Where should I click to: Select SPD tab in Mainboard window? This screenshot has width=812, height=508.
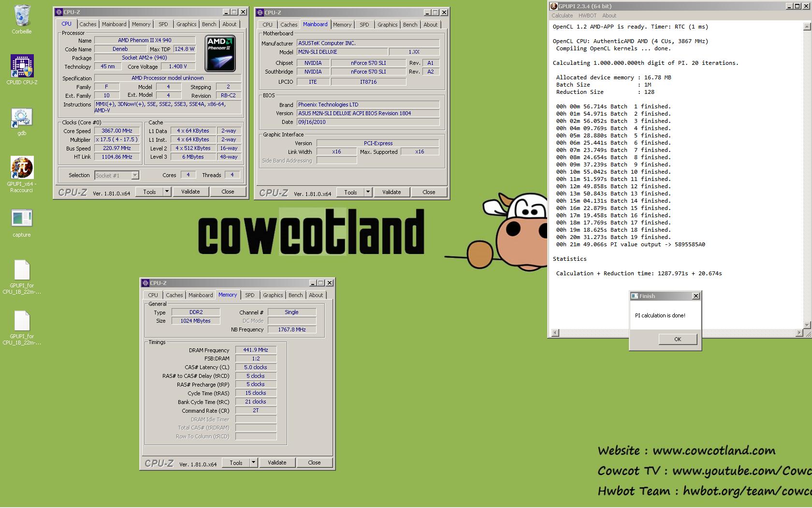click(x=364, y=25)
